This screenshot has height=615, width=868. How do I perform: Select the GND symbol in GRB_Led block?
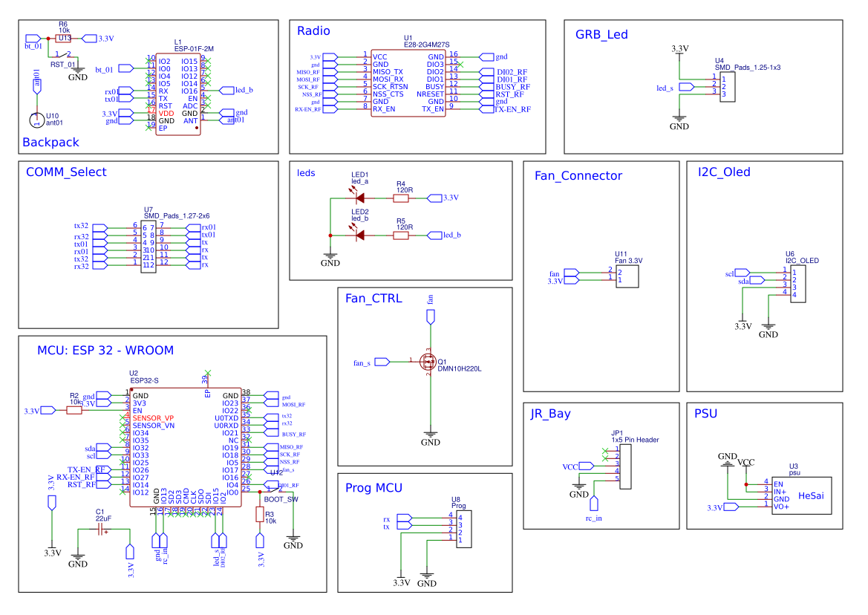pos(679,123)
